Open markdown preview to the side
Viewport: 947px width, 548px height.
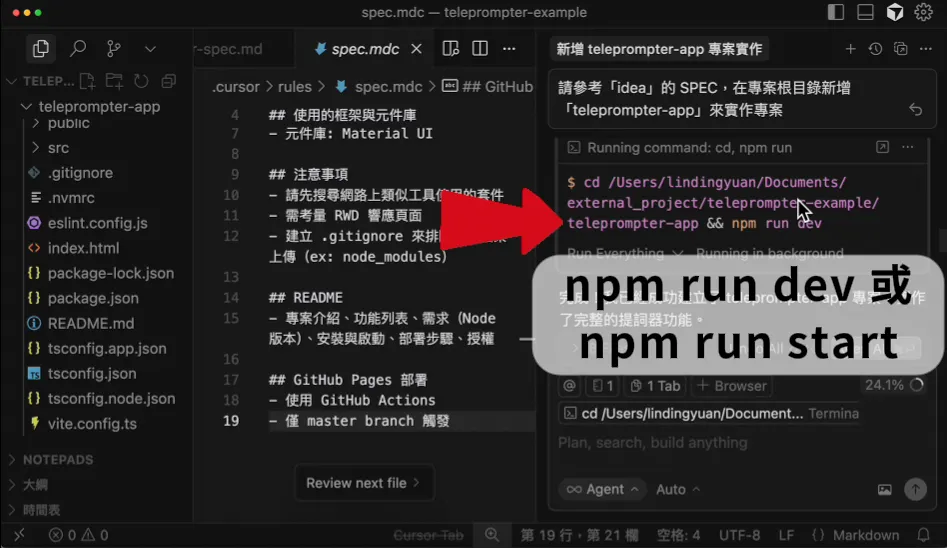[451, 49]
